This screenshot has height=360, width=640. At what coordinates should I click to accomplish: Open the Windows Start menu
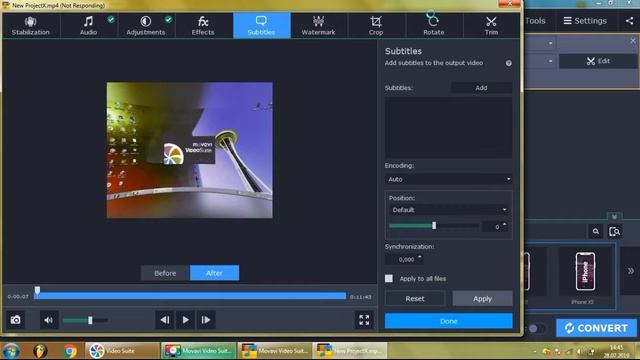pos(11,351)
